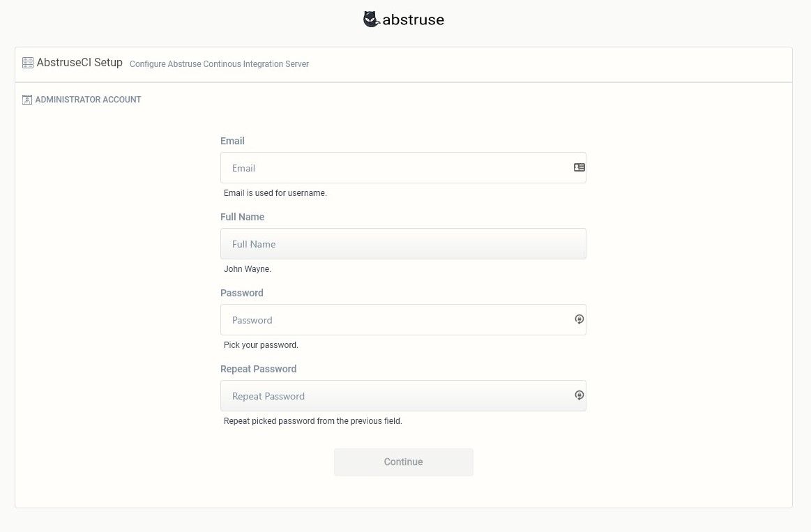This screenshot has width=811, height=532.
Task: Click the key icon in Repeat Password field
Action: click(x=579, y=395)
